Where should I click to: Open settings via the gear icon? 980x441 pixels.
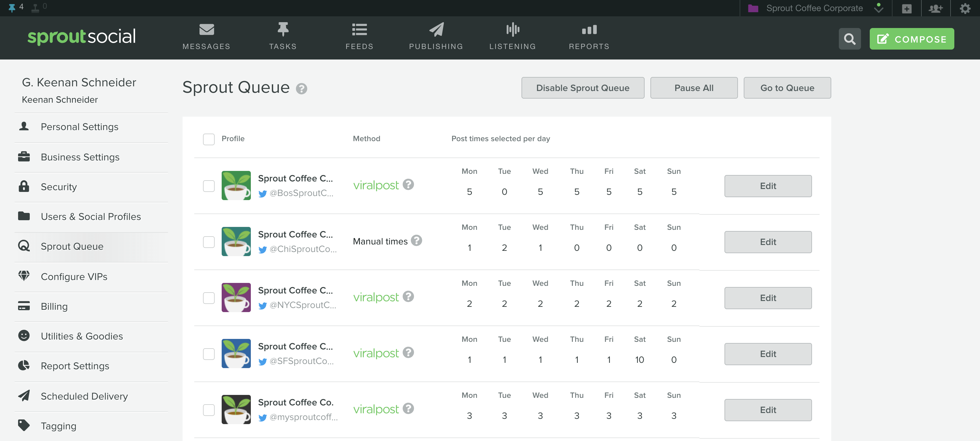(965, 8)
